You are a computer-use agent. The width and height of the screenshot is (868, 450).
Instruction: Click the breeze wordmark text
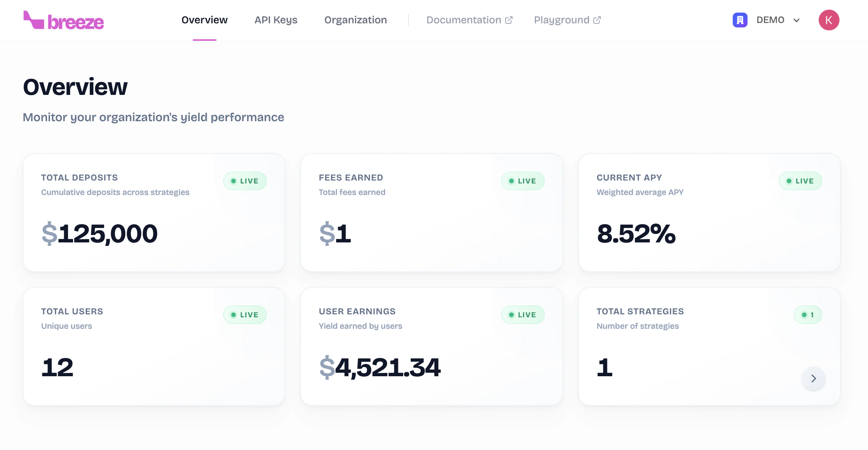(76, 22)
